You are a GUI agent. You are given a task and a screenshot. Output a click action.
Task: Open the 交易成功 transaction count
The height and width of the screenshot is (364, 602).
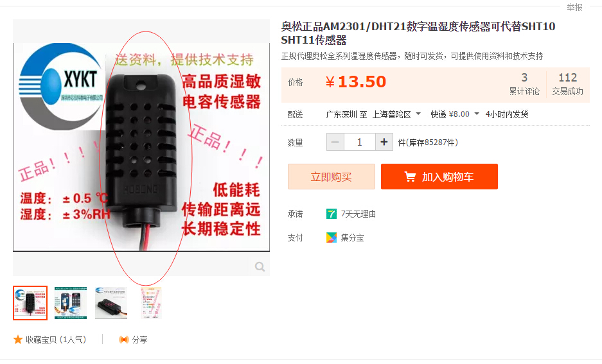[x=567, y=84]
